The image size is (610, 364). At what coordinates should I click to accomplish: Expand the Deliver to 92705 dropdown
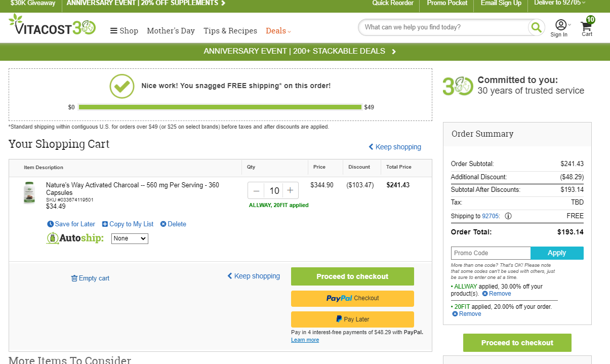[x=560, y=3]
